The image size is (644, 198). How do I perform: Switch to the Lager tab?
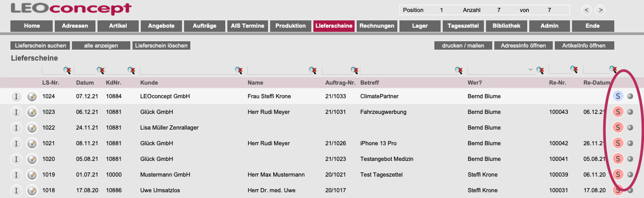click(x=420, y=26)
